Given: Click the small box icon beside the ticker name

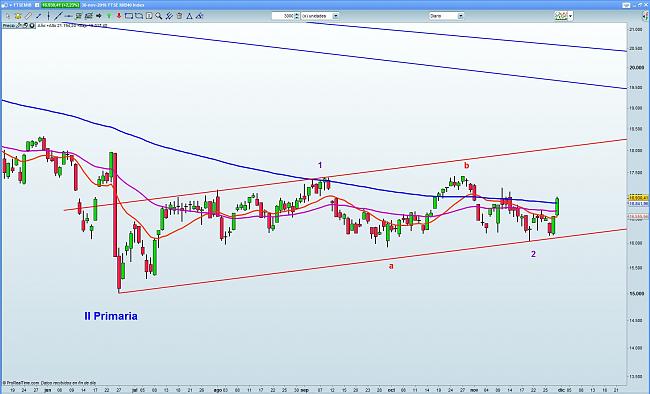Looking at the screenshot, I should tap(37, 5).
